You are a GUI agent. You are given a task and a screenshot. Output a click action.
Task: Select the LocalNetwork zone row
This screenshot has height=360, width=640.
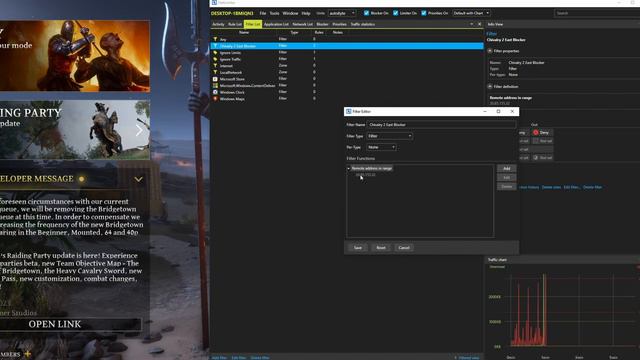tap(347, 72)
